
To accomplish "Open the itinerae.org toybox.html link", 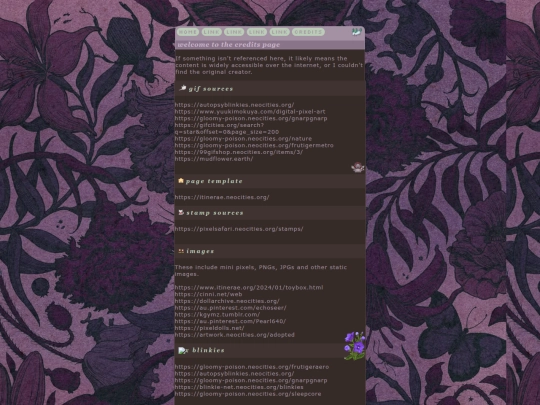I will pos(249,287).
